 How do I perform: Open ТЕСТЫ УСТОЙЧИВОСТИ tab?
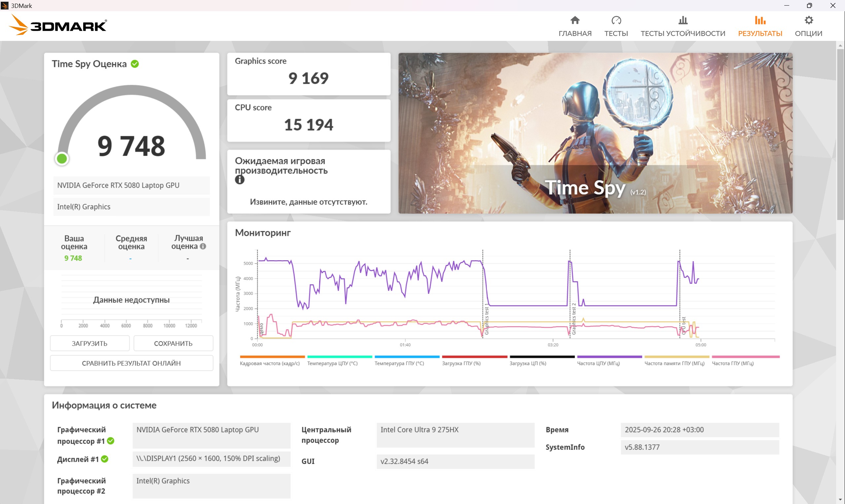tap(683, 26)
